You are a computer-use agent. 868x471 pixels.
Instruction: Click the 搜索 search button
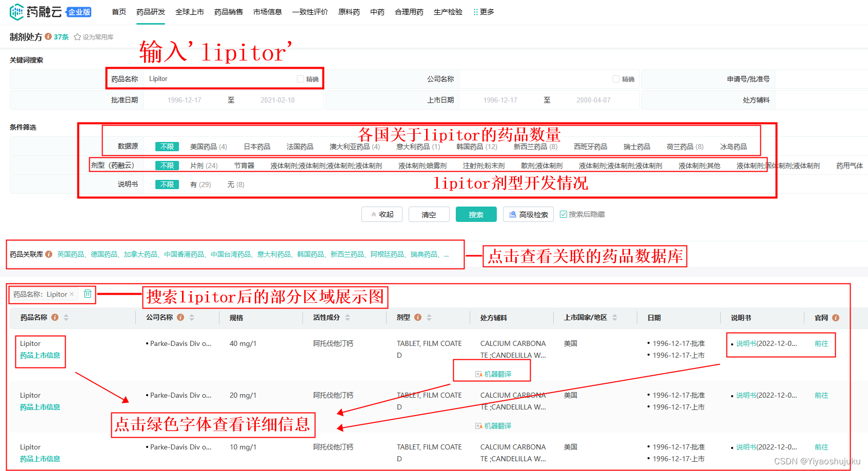[476, 214]
